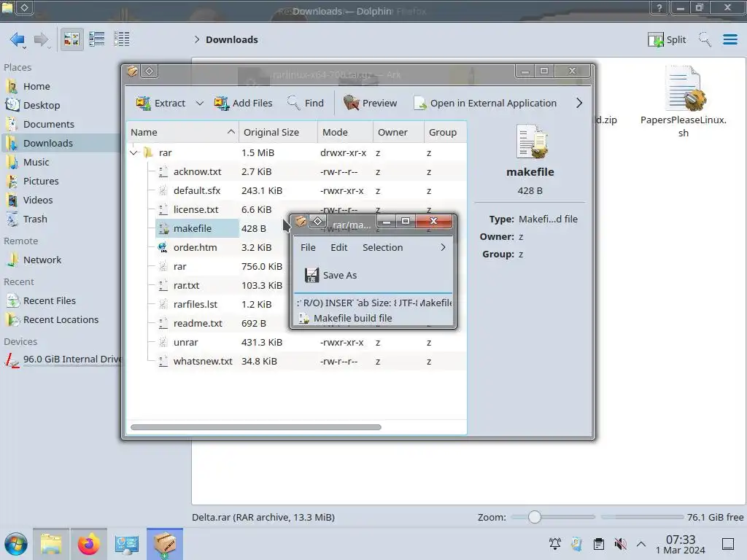Open Pictures in Places sidebar
This screenshot has height=560, width=747.
tap(41, 181)
